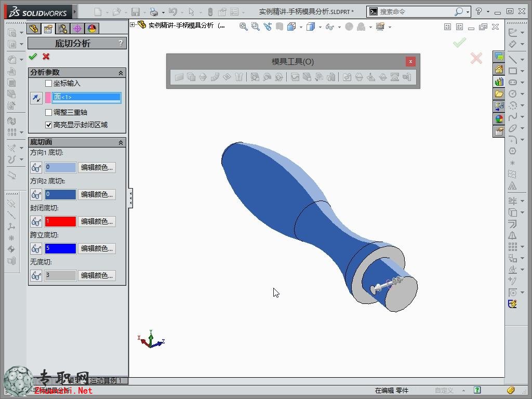Open DimXpertManager tab
This screenshot has width=532, height=399.
coord(77,29)
